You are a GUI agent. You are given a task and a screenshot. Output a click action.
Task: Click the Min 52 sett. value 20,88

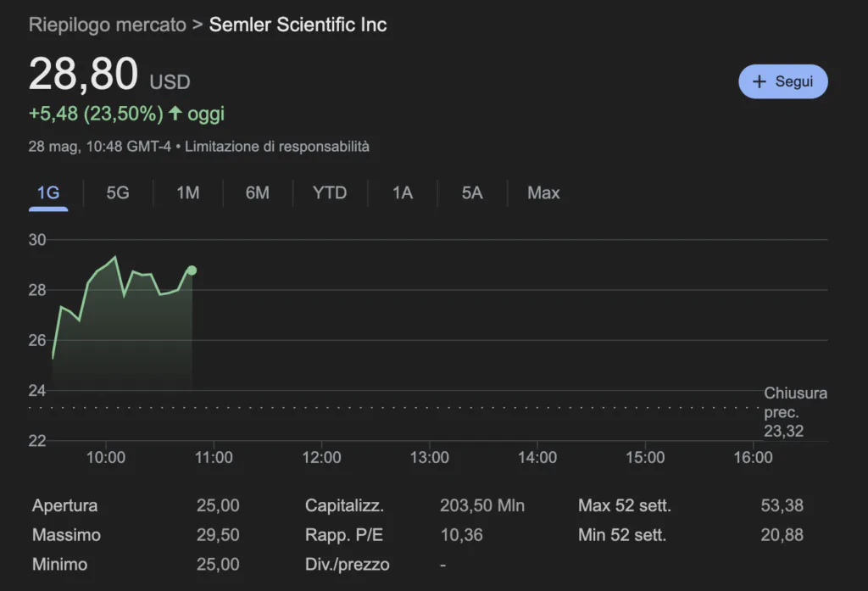pyautogui.click(x=782, y=535)
